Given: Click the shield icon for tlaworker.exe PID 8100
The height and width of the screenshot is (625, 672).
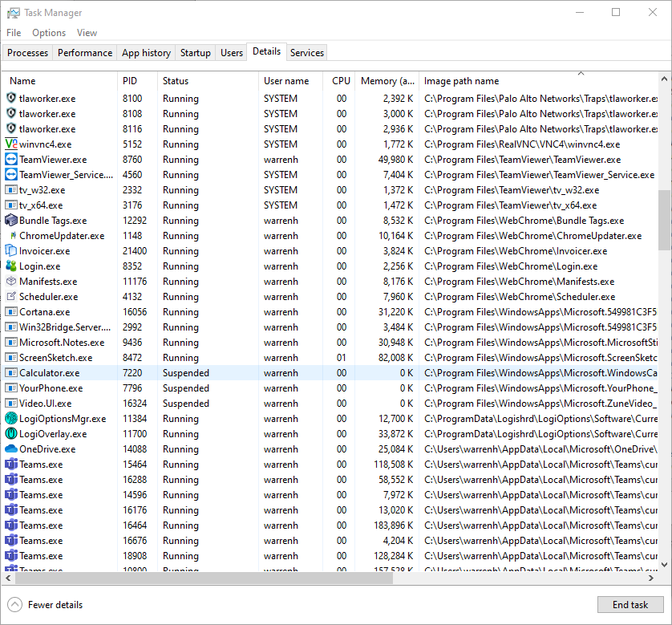Looking at the screenshot, I should [x=11, y=98].
